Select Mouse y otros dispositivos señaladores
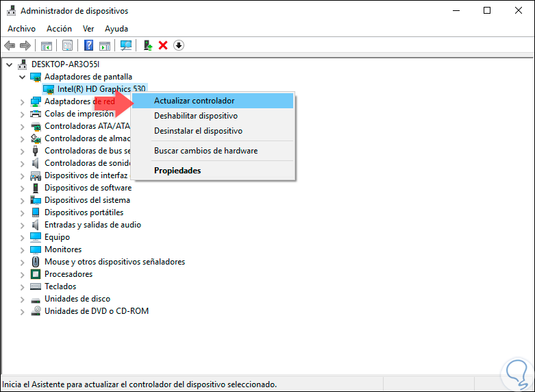The image size is (535, 392). (114, 262)
